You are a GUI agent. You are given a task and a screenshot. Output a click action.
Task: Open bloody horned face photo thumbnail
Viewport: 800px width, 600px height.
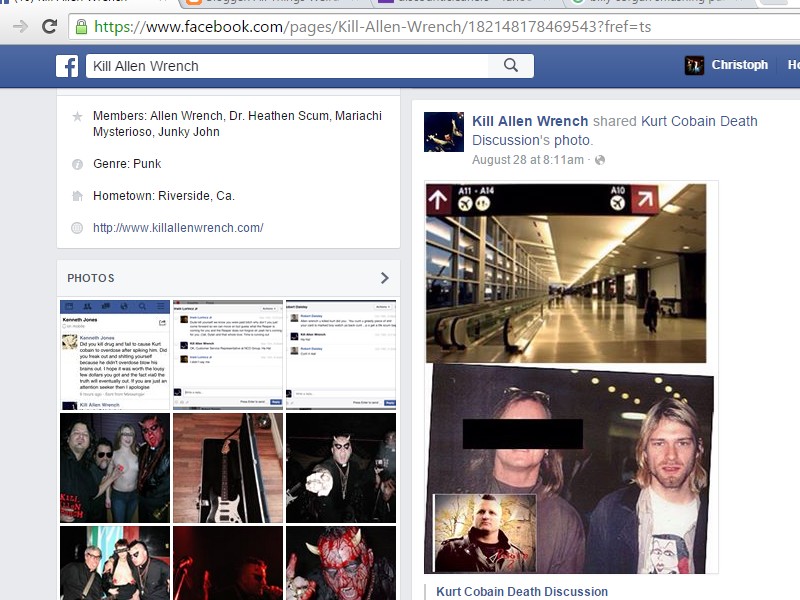[341, 563]
